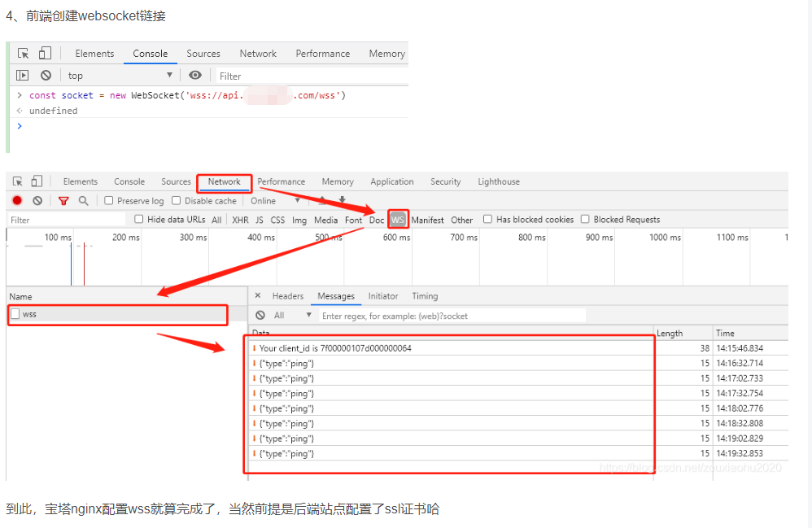
Task: Click the eye icon for live expressions
Action: click(195, 76)
